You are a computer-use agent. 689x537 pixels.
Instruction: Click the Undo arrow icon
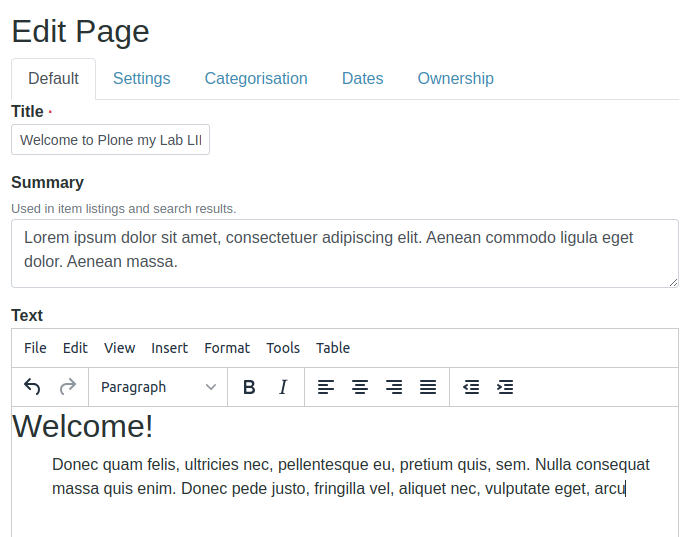coord(32,387)
